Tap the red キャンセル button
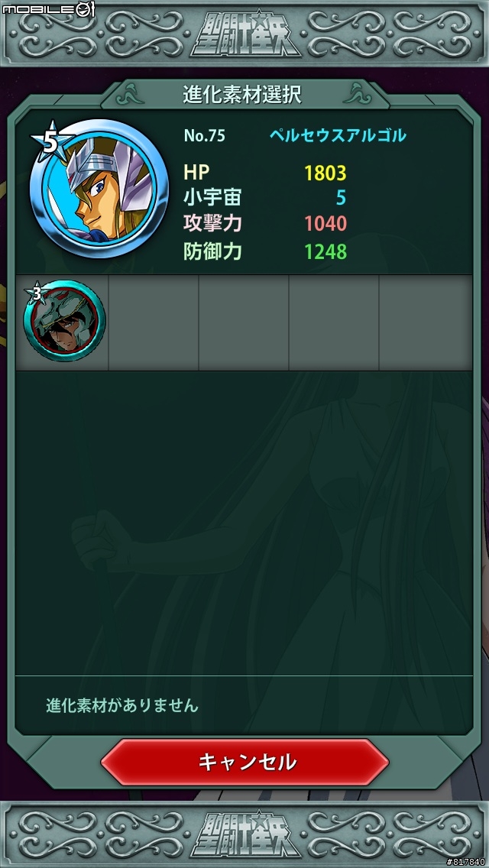Viewport: 489px width, 868px height. pyautogui.click(x=244, y=762)
